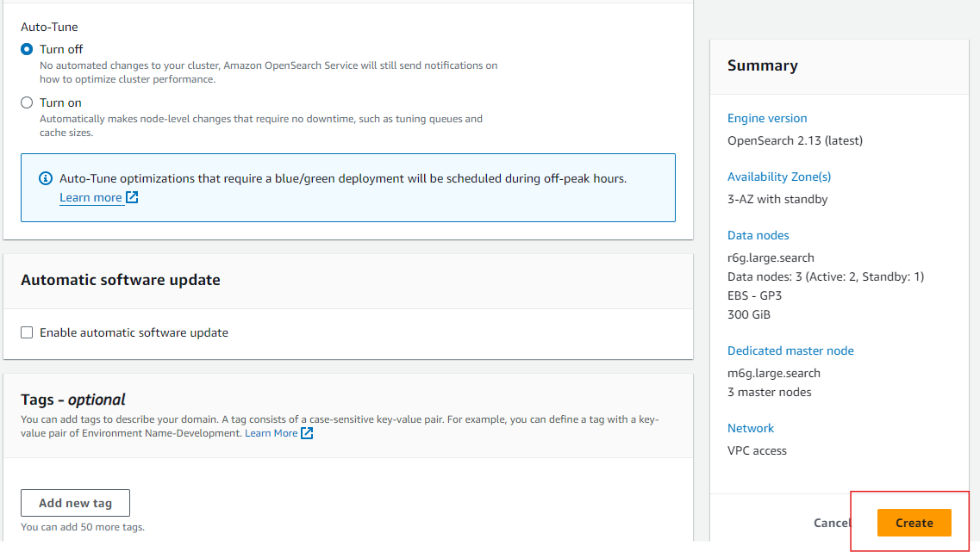Image resolution: width=980 pixels, height=552 pixels.
Task: Click the Auto-Tune section label
Action: coord(49,27)
